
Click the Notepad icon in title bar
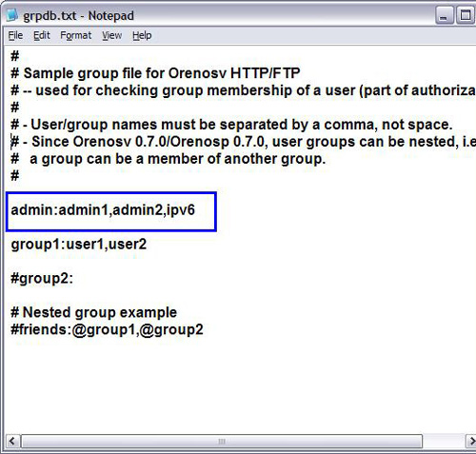coord(12,15)
